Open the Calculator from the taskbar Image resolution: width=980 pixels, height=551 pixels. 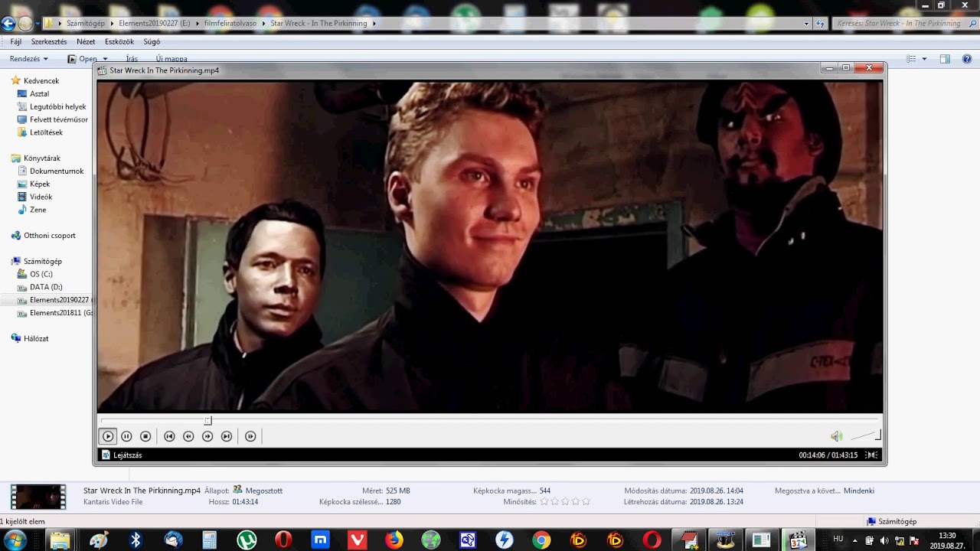coord(210,540)
